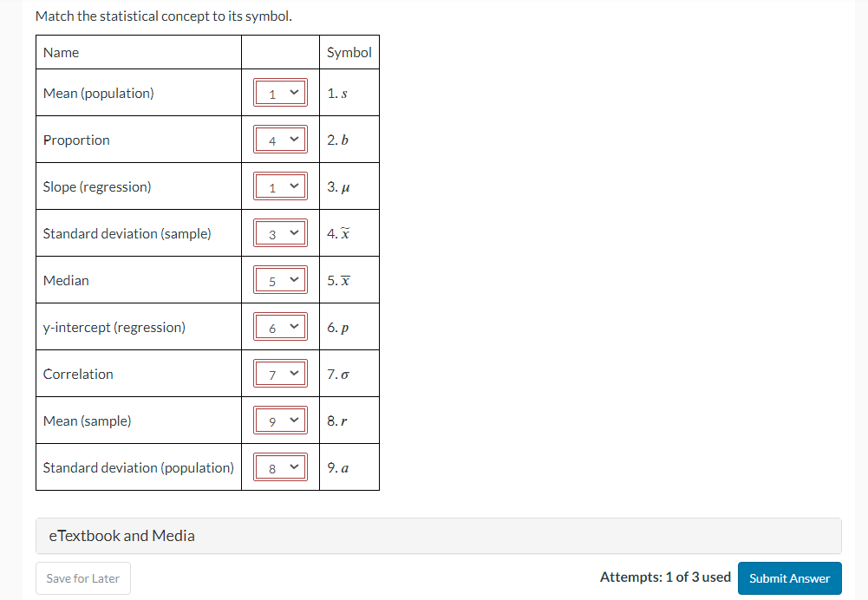Open the Median answer dropdown

pos(280,279)
